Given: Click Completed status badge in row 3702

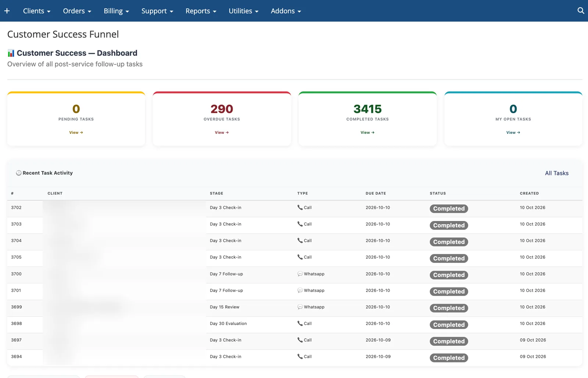Looking at the screenshot, I should click(x=449, y=208).
